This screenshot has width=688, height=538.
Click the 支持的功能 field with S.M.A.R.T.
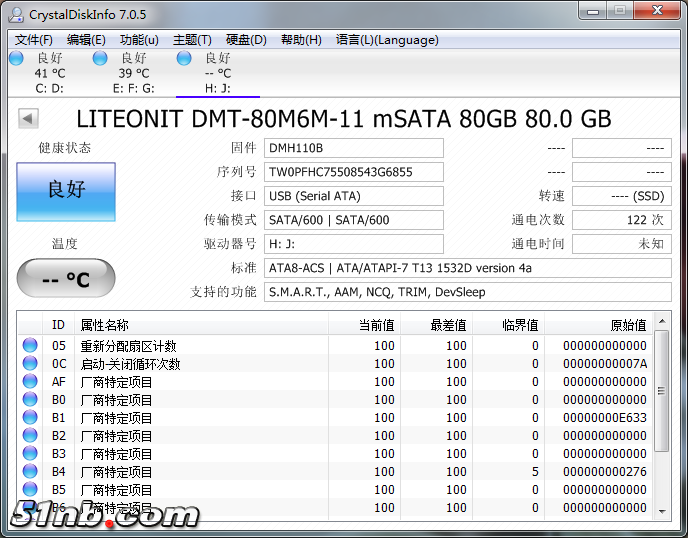pos(468,292)
